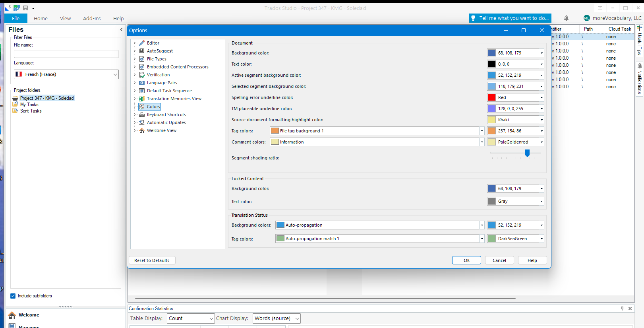Open the File menu tab
644x328 pixels.
[x=16, y=18]
